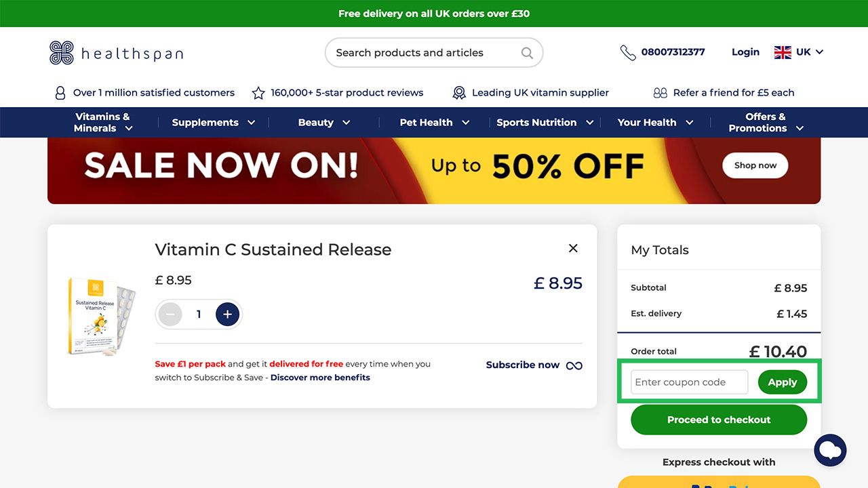
Task: Click the order total £10.40 value
Action: 778,352
